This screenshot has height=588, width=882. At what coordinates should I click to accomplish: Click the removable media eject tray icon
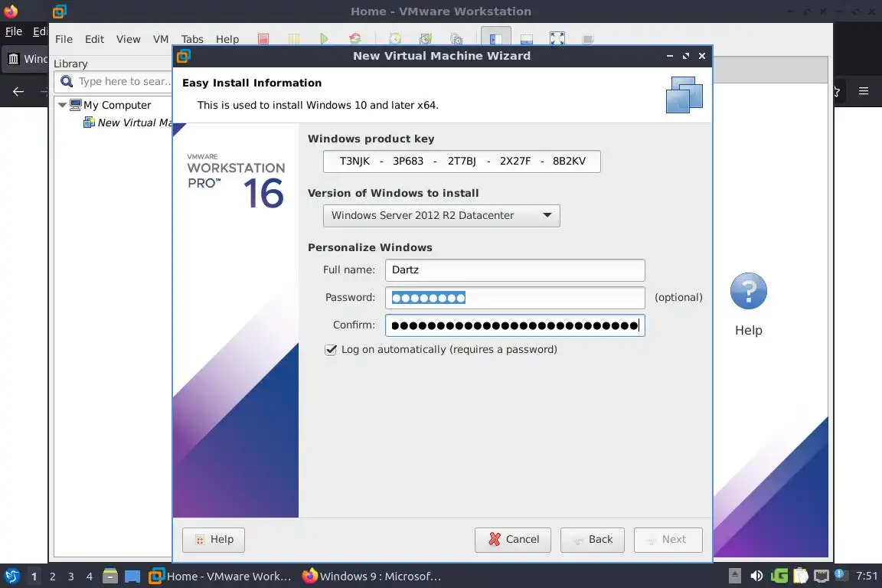(735, 576)
